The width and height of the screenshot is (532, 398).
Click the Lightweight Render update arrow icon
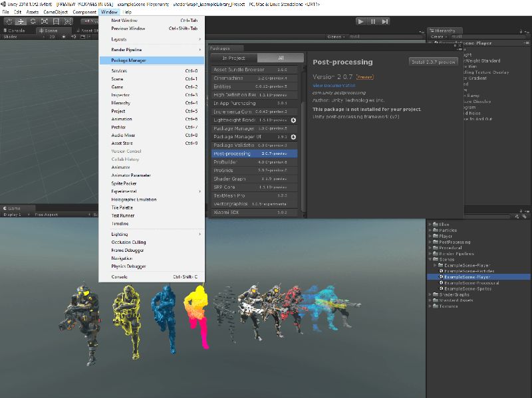293,120
